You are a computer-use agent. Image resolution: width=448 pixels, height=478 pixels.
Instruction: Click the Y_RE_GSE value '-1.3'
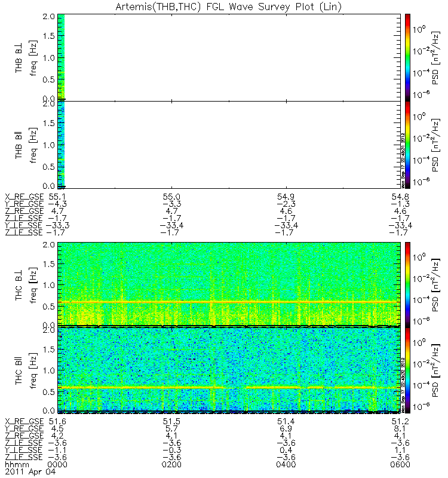click(x=400, y=204)
